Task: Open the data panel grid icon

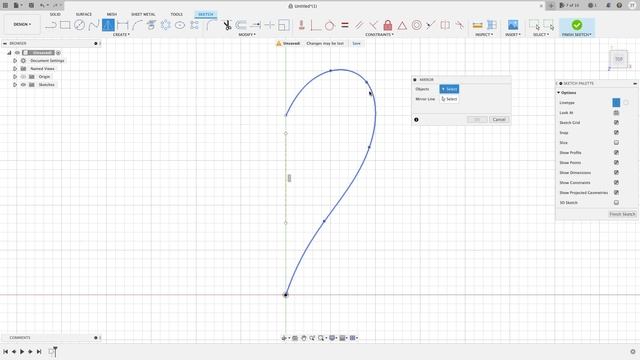Action: coord(5,5)
